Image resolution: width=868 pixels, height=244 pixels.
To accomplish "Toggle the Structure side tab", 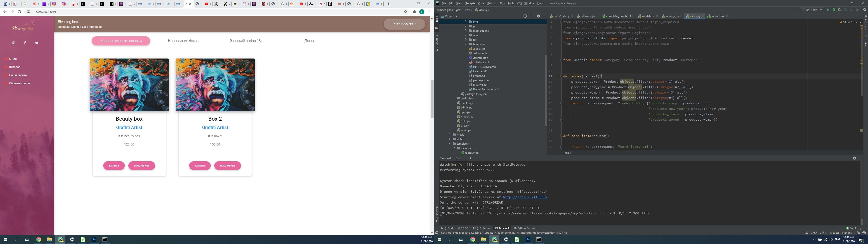I will pos(437,43).
